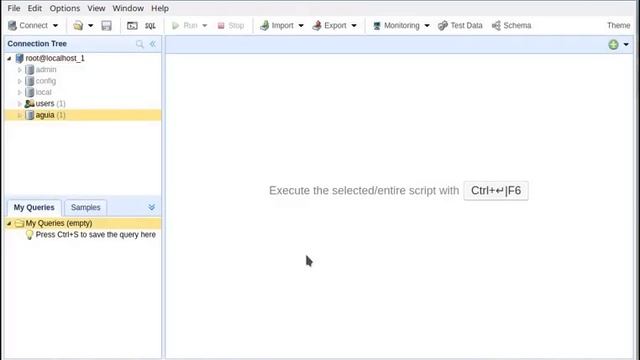The height and width of the screenshot is (360, 640).
Task: Expand the Import dropdown arrow
Action: [x=301, y=25]
